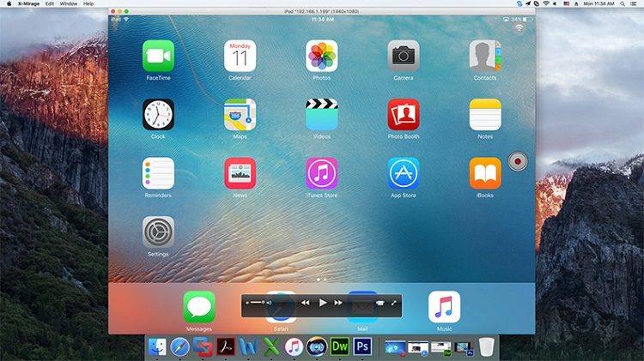The height and width of the screenshot is (361, 644).
Task: Launch Photoshop from the Mac dock
Action: (362, 347)
